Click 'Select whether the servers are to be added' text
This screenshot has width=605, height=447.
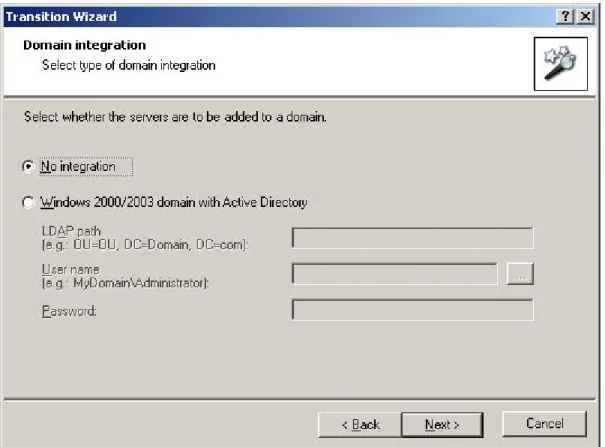[x=175, y=116]
